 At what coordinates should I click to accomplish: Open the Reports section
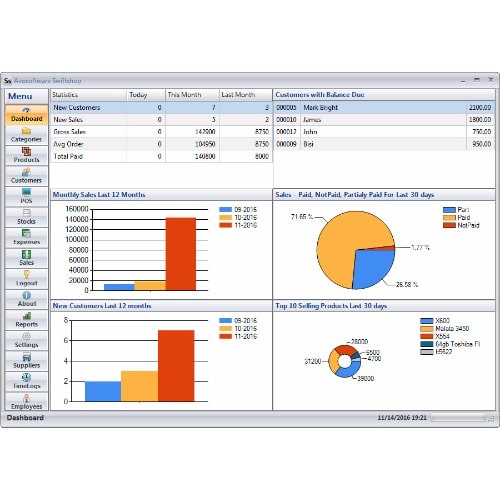(x=26, y=320)
